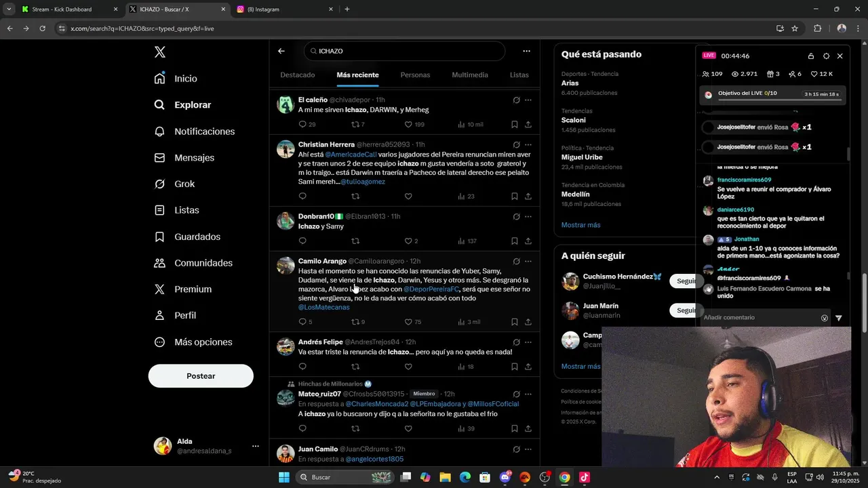The width and height of the screenshot is (868, 488).
Task: Bookmark Mateo_ruiz07's post
Action: (515, 429)
